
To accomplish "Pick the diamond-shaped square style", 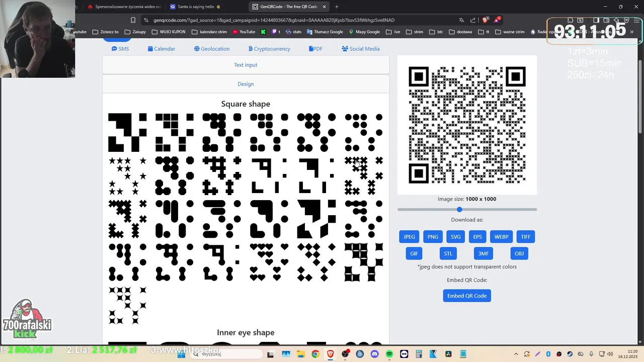I will click(x=316, y=262).
